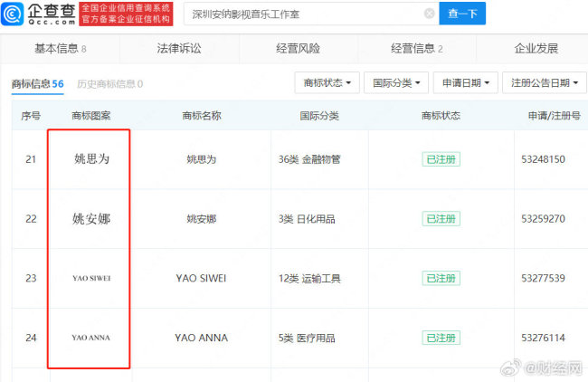The image size is (588, 382).
Task: Click trademark name YAO SIWEI in row 23
Action: pyautogui.click(x=201, y=278)
